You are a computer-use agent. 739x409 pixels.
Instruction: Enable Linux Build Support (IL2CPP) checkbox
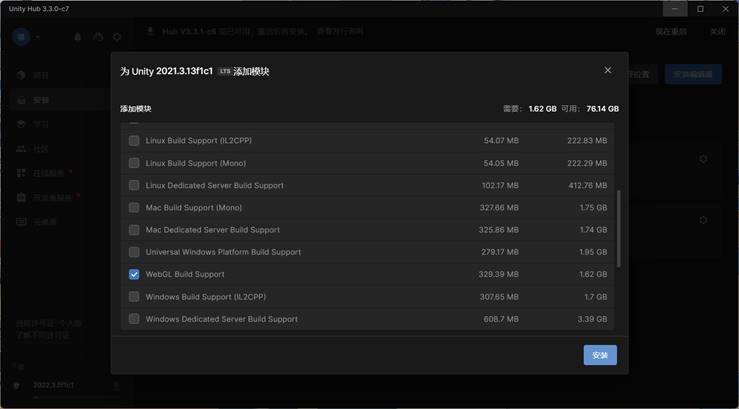134,141
